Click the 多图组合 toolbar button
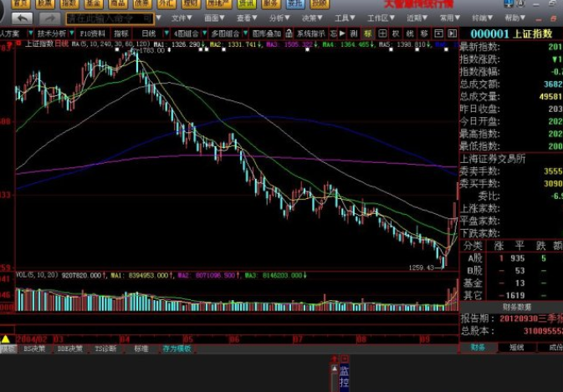The image size is (563, 392). [x=225, y=33]
